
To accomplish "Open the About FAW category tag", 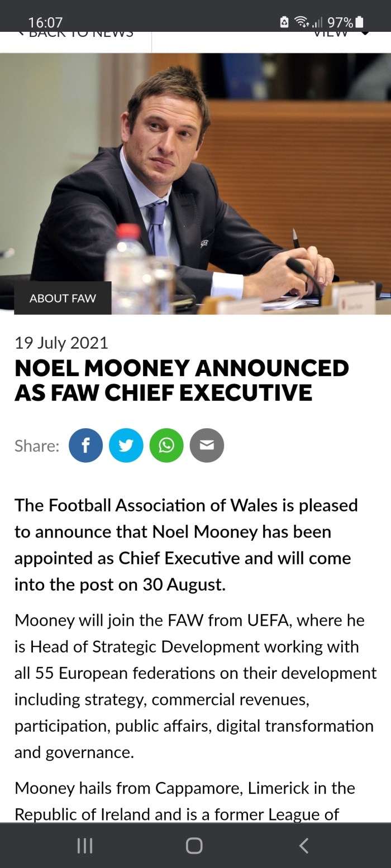I will pos(63,298).
